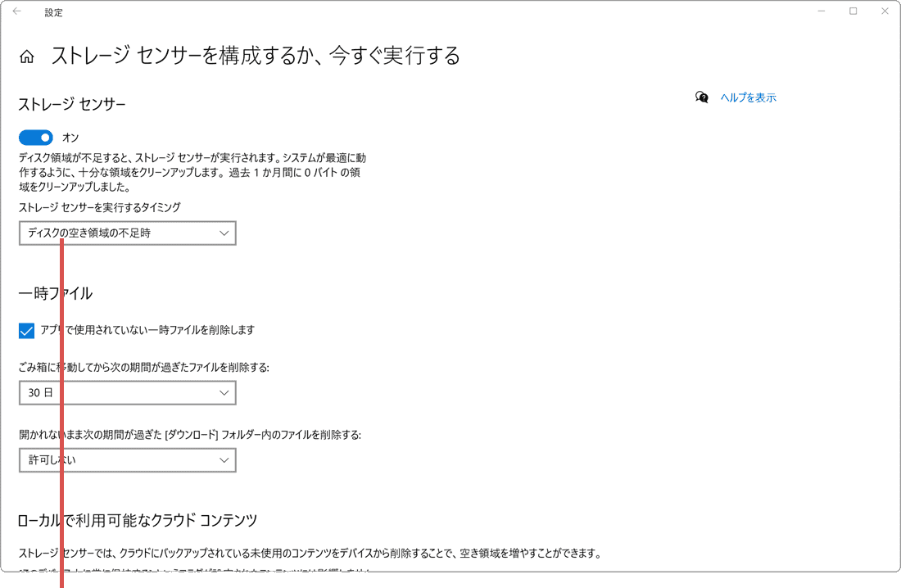Expand the chevron on the 許可しない combo box

point(222,459)
